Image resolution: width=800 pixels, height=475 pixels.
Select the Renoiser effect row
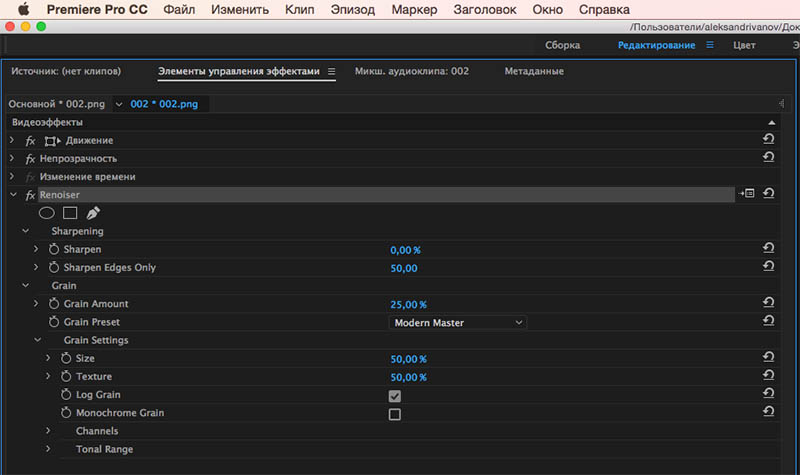(386, 194)
